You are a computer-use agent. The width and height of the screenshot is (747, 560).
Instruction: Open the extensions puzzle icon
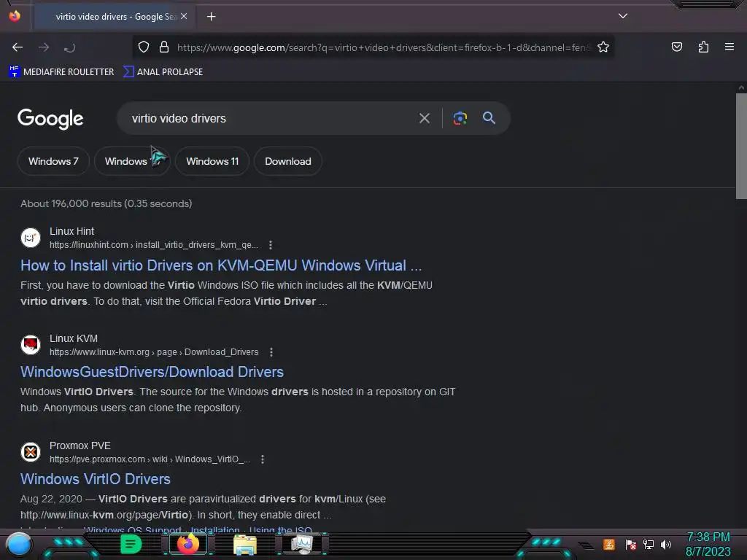(703, 47)
